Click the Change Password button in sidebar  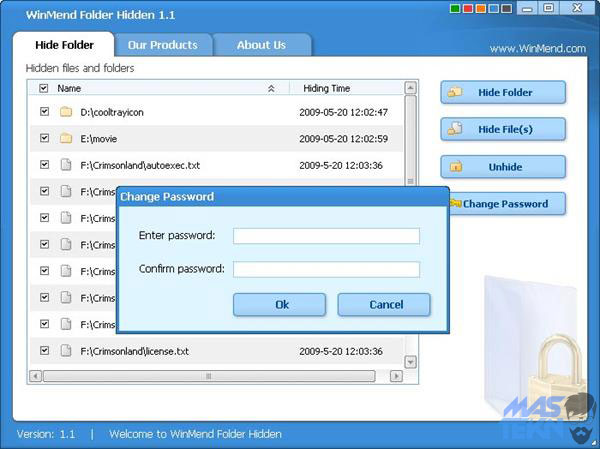click(x=507, y=204)
